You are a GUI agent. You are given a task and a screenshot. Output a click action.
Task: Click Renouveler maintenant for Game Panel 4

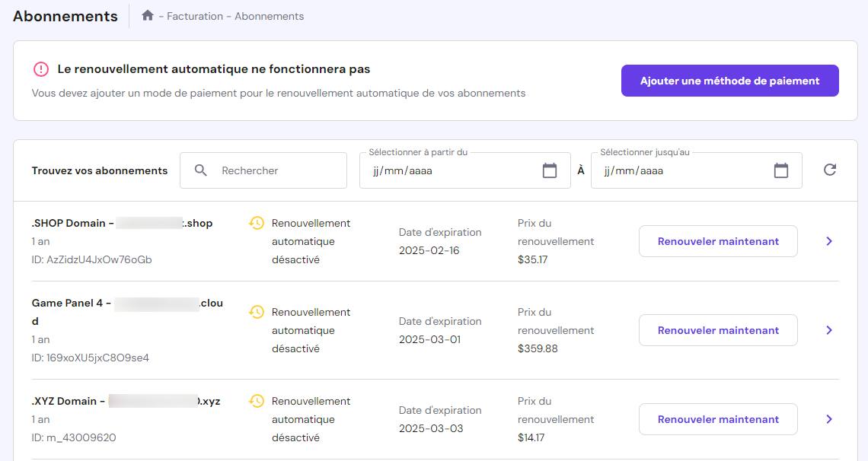click(x=717, y=330)
